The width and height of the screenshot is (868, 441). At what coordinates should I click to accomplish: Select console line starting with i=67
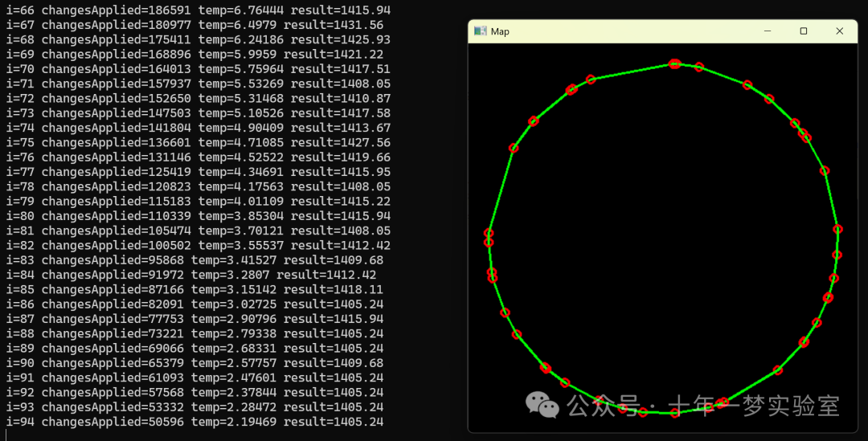[x=194, y=25]
